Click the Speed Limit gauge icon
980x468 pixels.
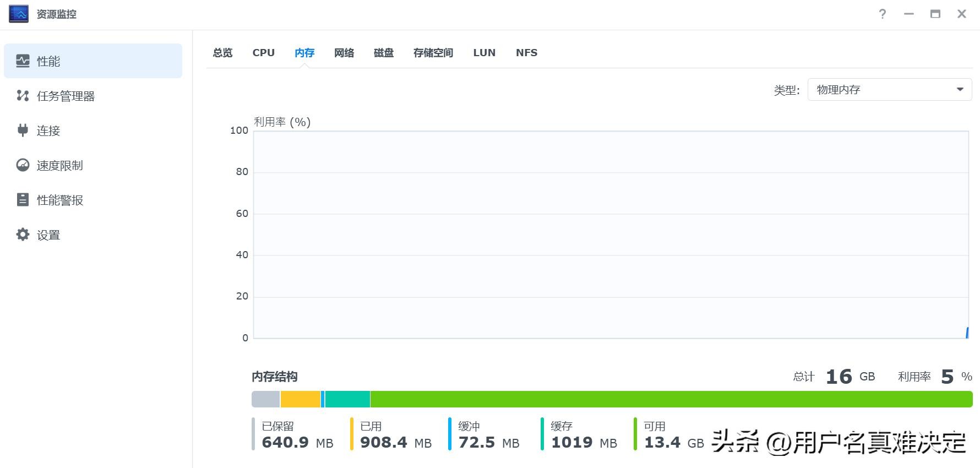tap(23, 165)
